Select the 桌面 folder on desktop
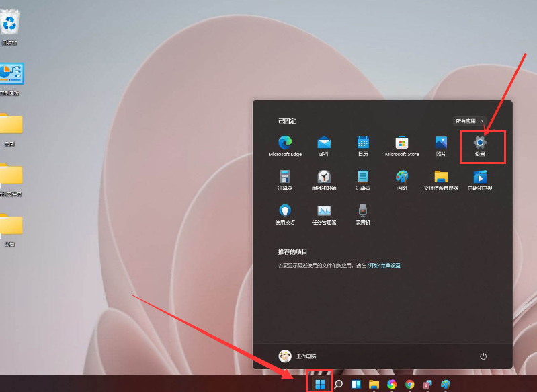 coord(11,129)
